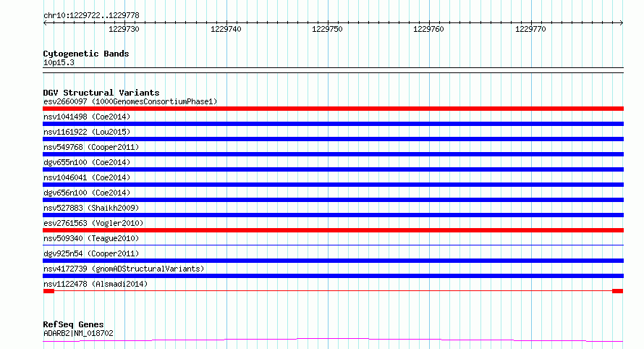Image resolution: width=644 pixels, height=349 pixels.
Task: Click ruler position 1229770
Action: click(x=530, y=29)
